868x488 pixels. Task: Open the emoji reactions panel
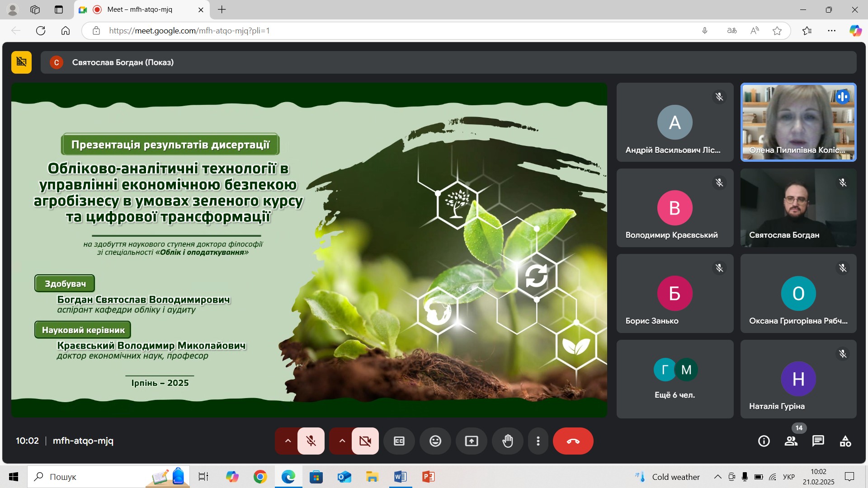435,441
